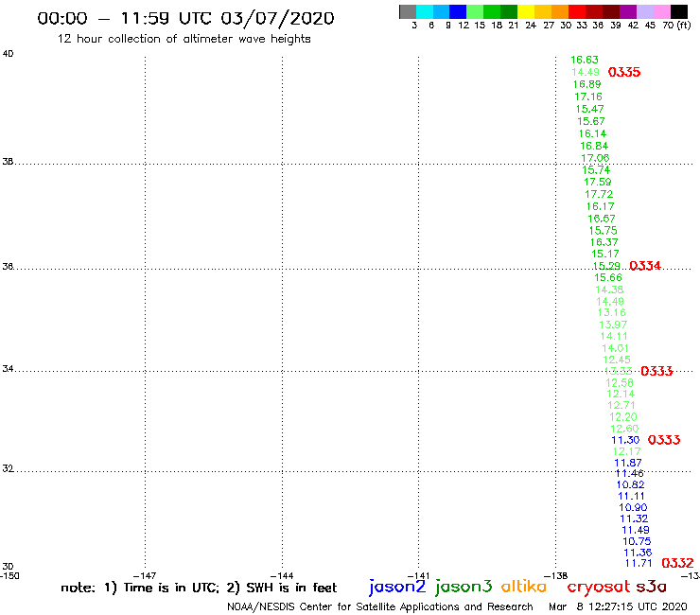The image size is (700, 615).
Task: Select the 0332 timestamp at the track's bottom
Action: 677,563
